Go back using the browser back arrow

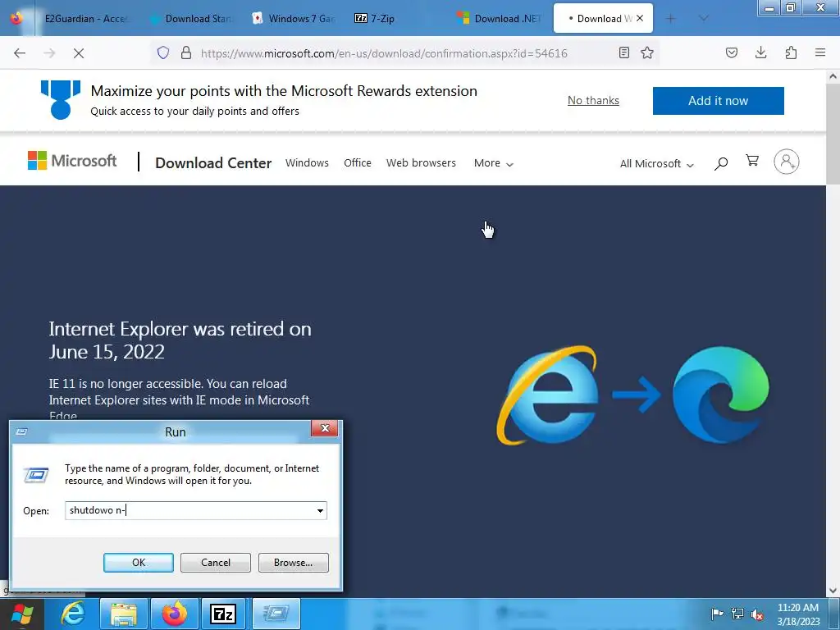pos(20,53)
